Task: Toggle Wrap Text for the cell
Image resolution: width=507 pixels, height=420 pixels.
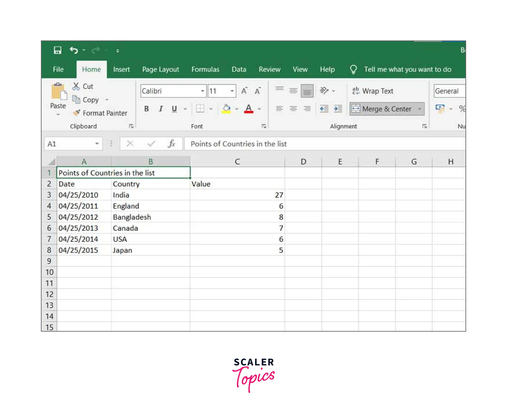Action: point(373,91)
